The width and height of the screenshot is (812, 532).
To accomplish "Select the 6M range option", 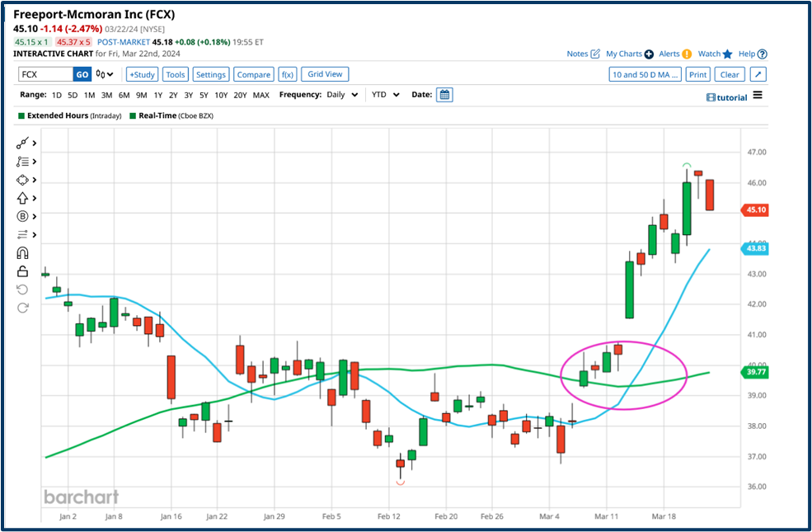I will 124,95.
